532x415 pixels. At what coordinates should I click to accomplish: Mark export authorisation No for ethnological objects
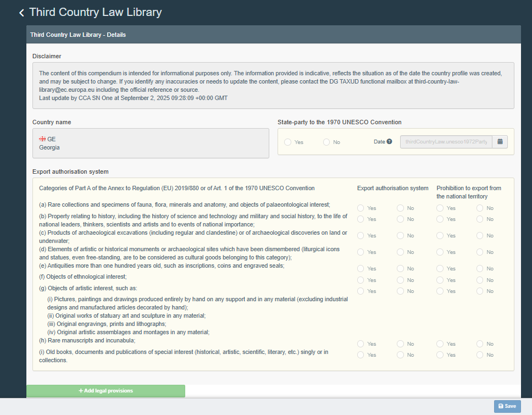click(x=401, y=280)
